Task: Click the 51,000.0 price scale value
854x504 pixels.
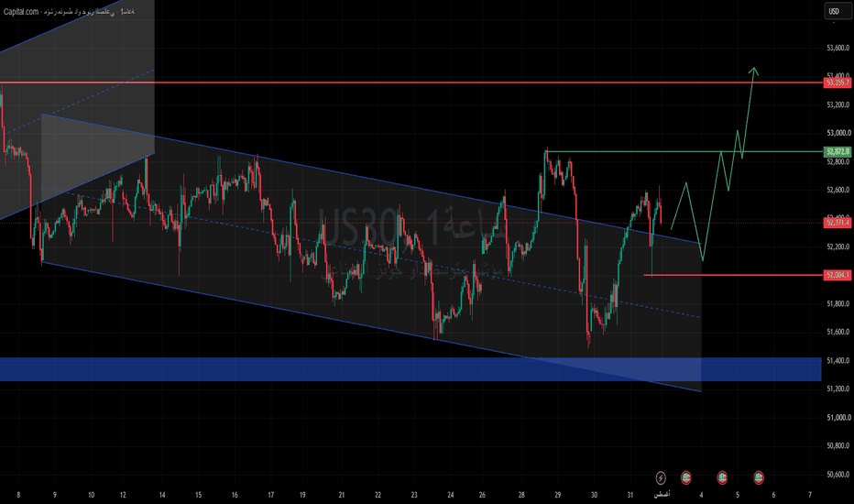Action: (838, 417)
